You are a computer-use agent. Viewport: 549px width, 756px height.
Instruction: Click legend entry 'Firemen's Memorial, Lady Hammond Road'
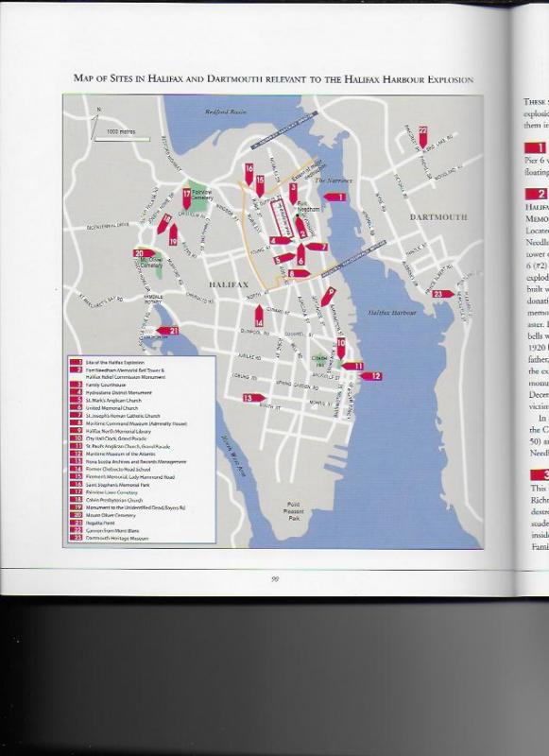pyautogui.click(x=123, y=477)
